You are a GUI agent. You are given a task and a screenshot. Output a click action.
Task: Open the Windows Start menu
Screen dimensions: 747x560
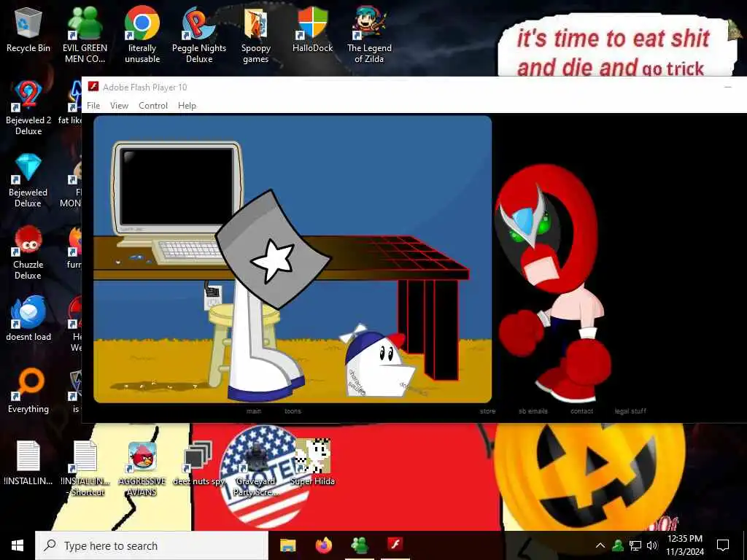coord(18,545)
